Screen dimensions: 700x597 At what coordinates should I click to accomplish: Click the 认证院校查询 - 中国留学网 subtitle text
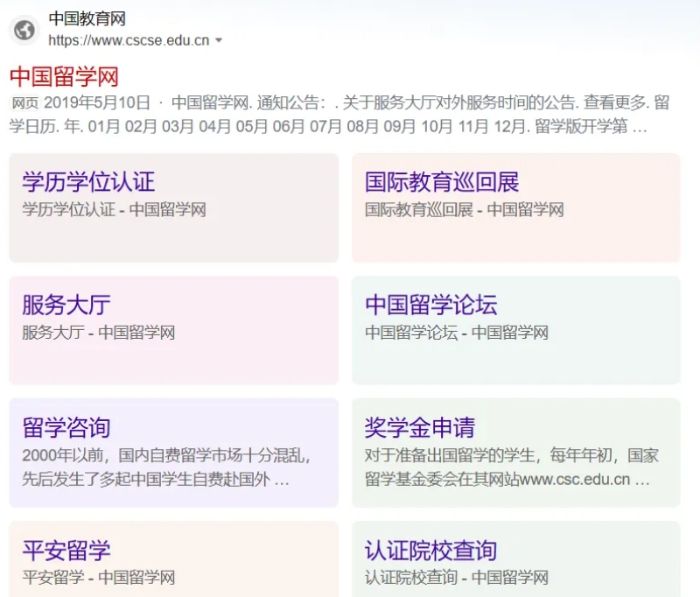tap(457, 578)
